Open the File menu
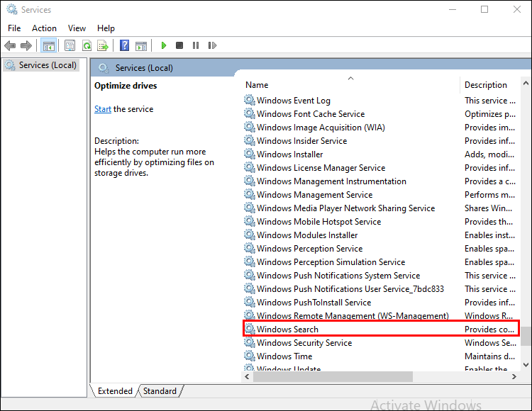 point(14,28)
